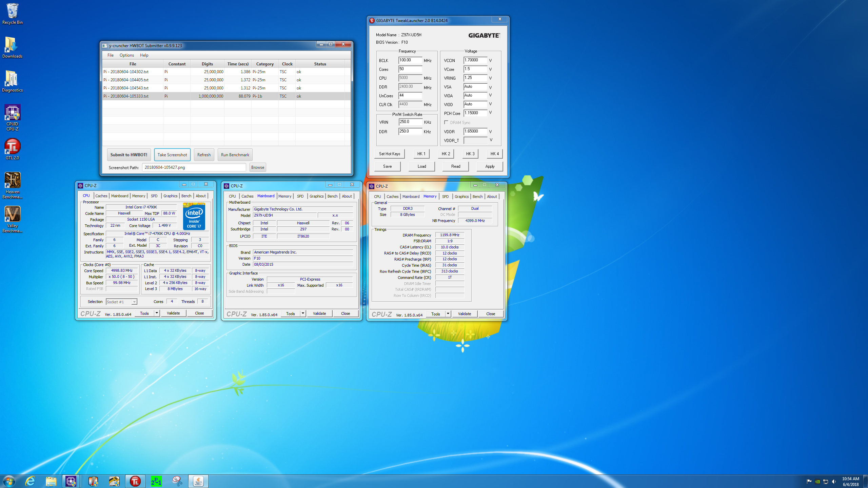Open Action Center flag in system tray
This screenshot has width=868, height=488.
(809, 481)
